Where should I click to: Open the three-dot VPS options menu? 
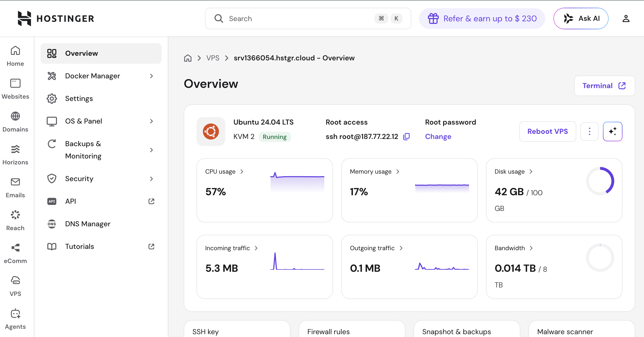pyautogui.click(x=590, y=131)
